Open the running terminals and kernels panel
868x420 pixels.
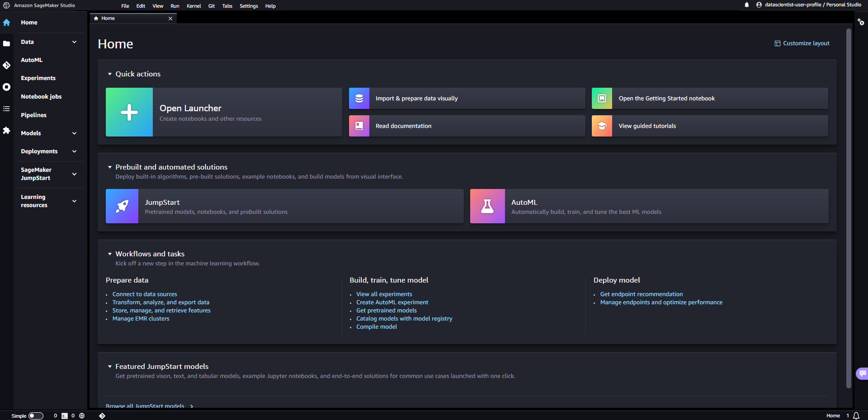click(6, 87)
